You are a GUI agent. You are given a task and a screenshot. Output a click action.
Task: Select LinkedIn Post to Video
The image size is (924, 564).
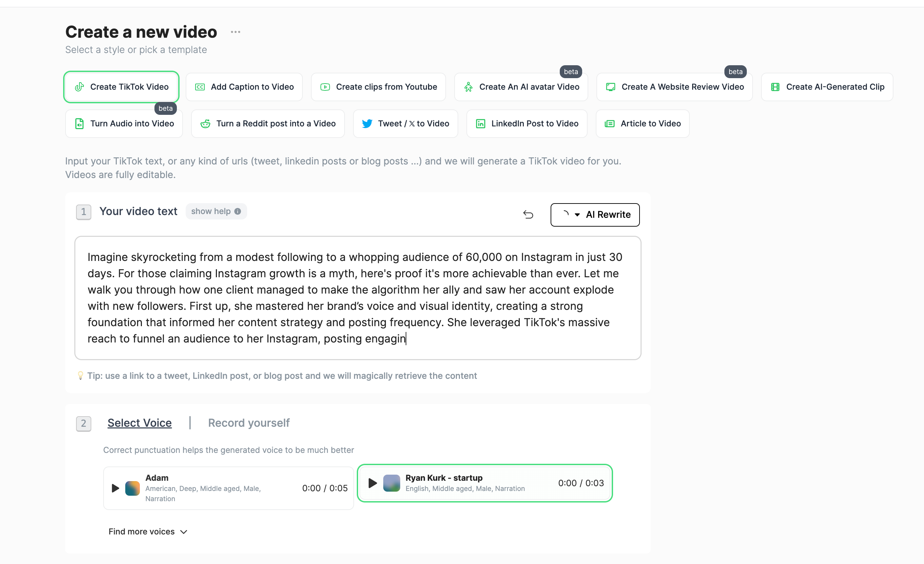(x=527, y=123)
